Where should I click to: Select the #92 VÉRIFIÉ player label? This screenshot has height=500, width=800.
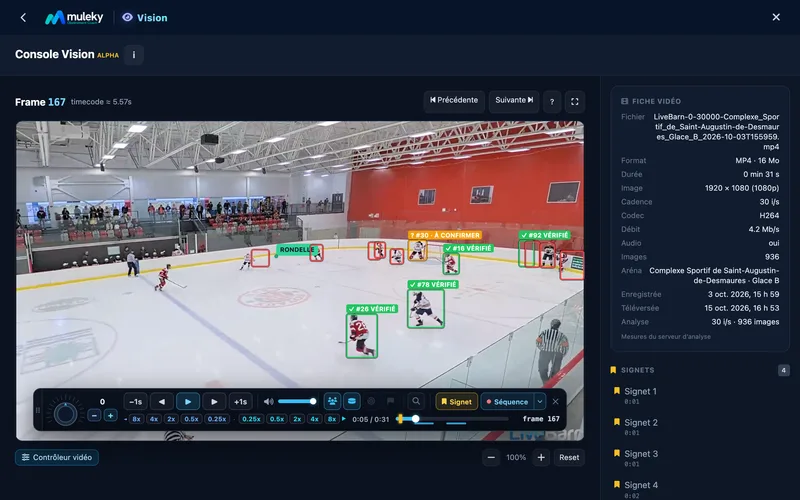[544, 235]
